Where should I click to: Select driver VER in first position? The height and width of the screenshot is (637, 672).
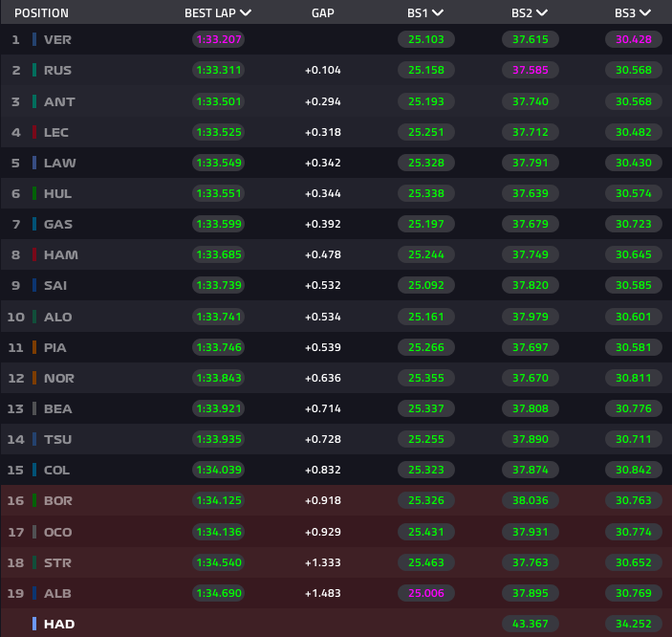pos(58,39)
